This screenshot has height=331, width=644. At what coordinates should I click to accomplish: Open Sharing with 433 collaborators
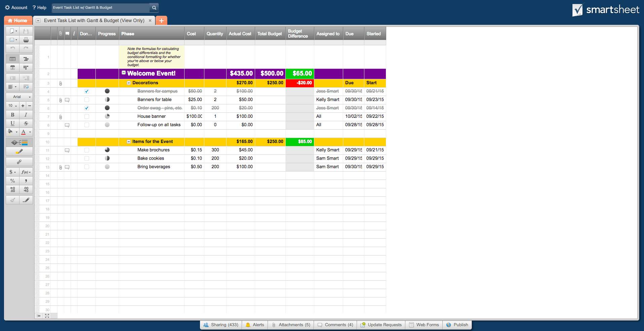pos(220,325)
